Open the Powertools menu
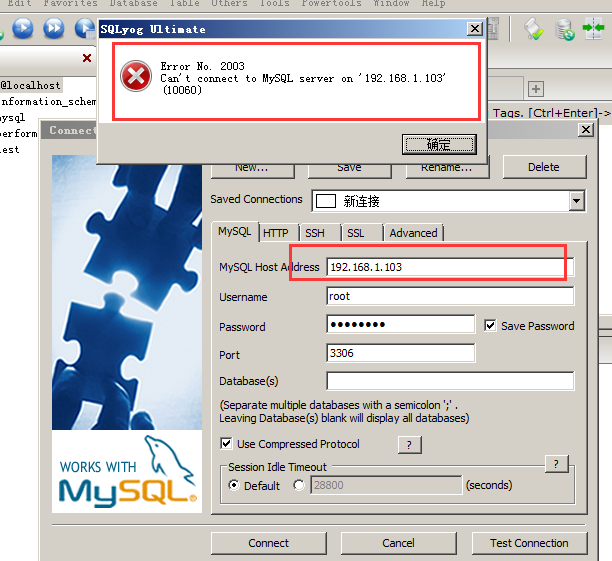 pos(331,3)
